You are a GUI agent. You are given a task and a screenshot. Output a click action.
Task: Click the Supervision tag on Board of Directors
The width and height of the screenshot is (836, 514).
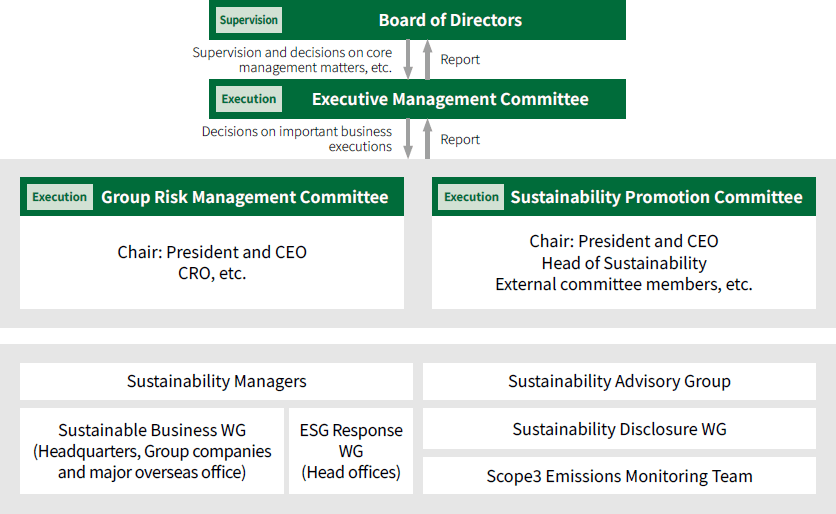[249, 20]
